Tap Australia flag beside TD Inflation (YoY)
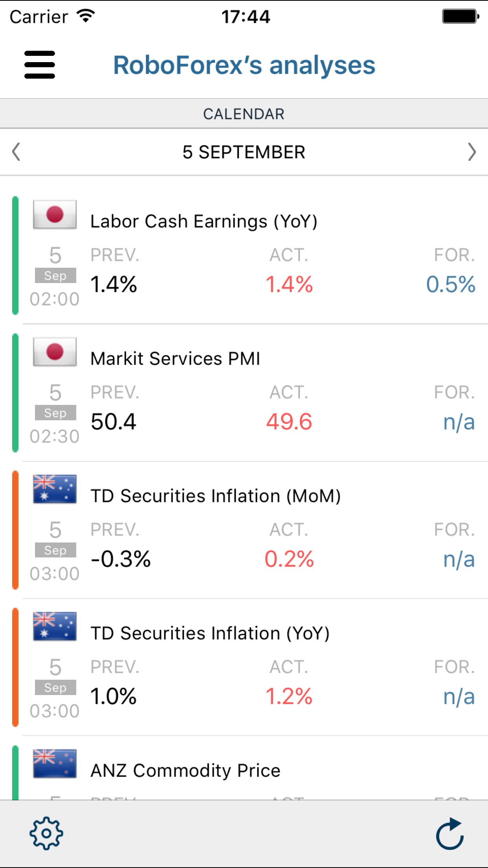This screenshot has height=868, width=488. click(x=55, y=626)
